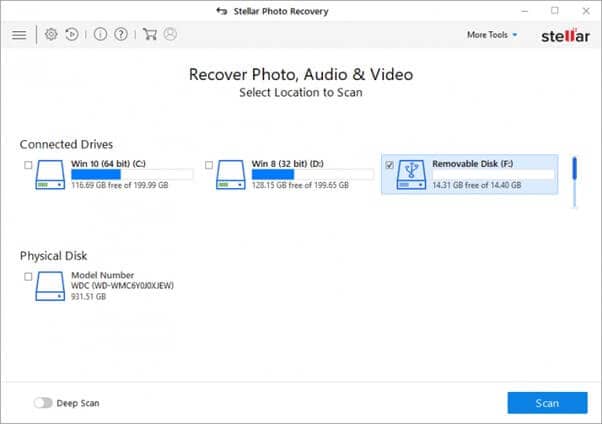The height and width of the screenshot is (424, 602).
Task: Open the user account icon
Action: (170, 34)
